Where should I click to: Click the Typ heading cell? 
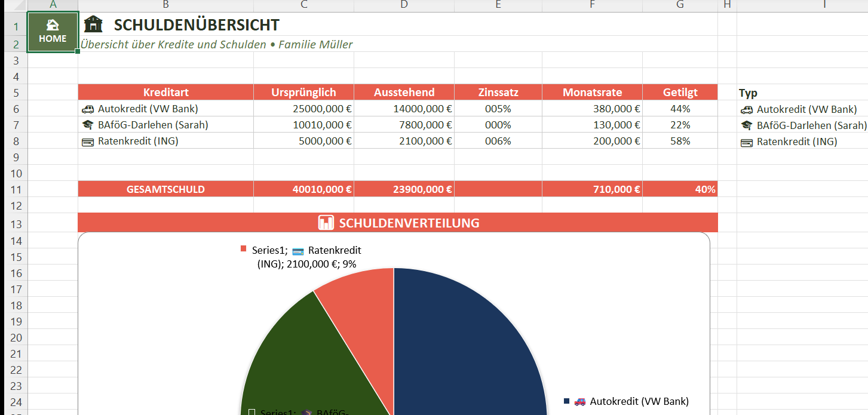point(748,93)
